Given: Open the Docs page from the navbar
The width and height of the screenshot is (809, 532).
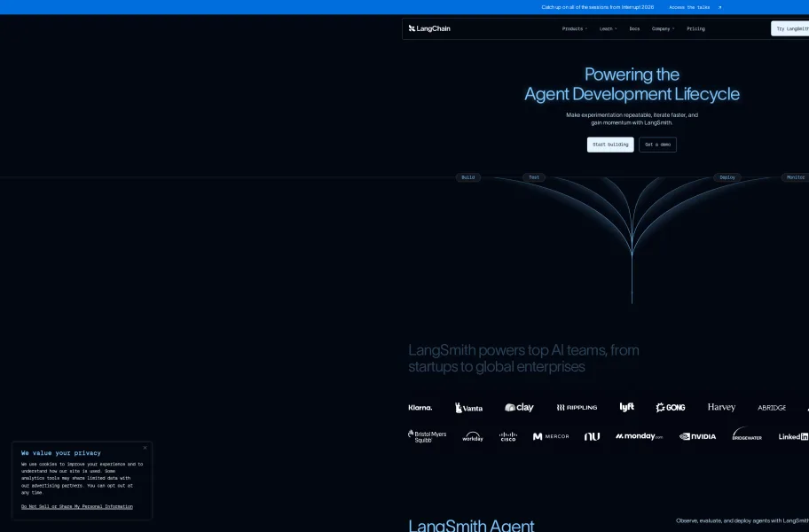Looking at the screenshot, I should click(634, 29).
